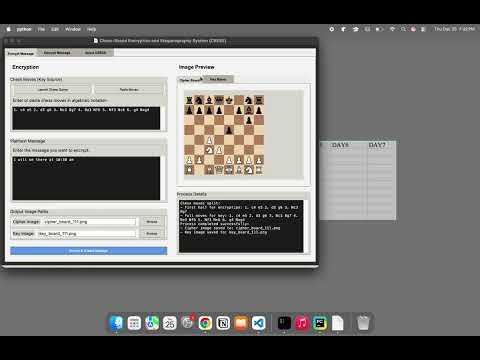Open Control Center in menu bar
This screenshot has width=480, height=360.
[423, 29]
